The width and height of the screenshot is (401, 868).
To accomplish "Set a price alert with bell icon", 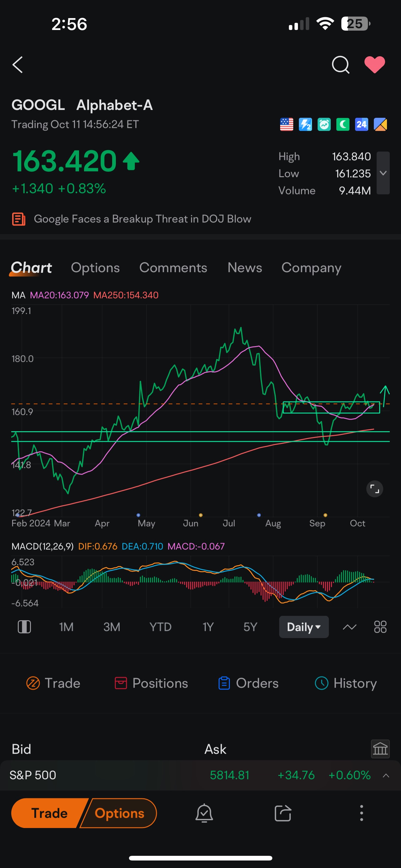I will coord(204,813).
